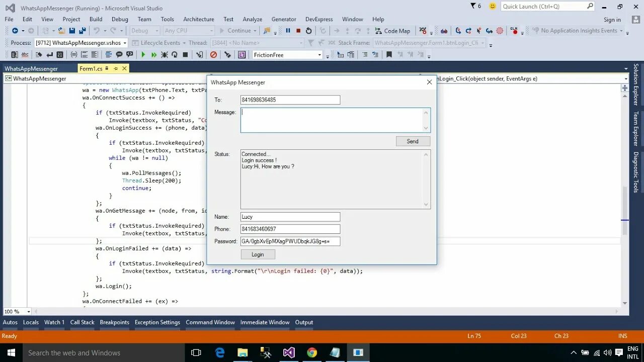Click the Open File folder icon
Image resolution: width=644 pixels, height=362 pixels.
click(61, 31)
